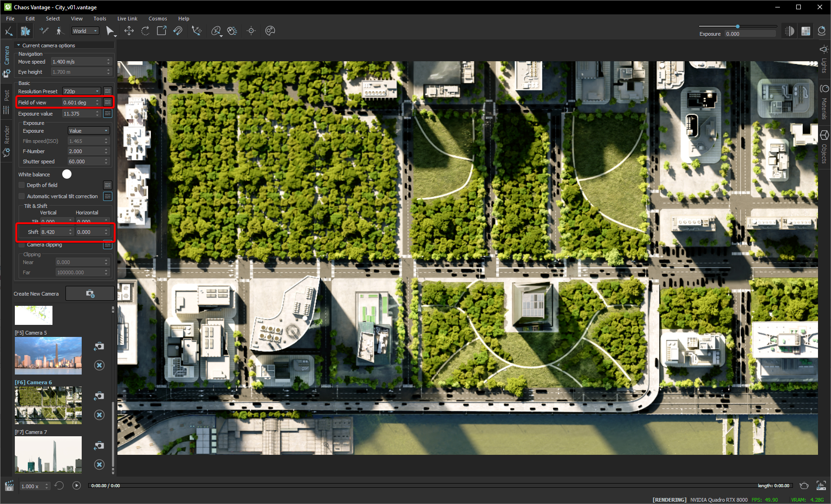Screen dimensions: 831x504
Task: Select the fly navigation mode icon
Action: point(8,31)
